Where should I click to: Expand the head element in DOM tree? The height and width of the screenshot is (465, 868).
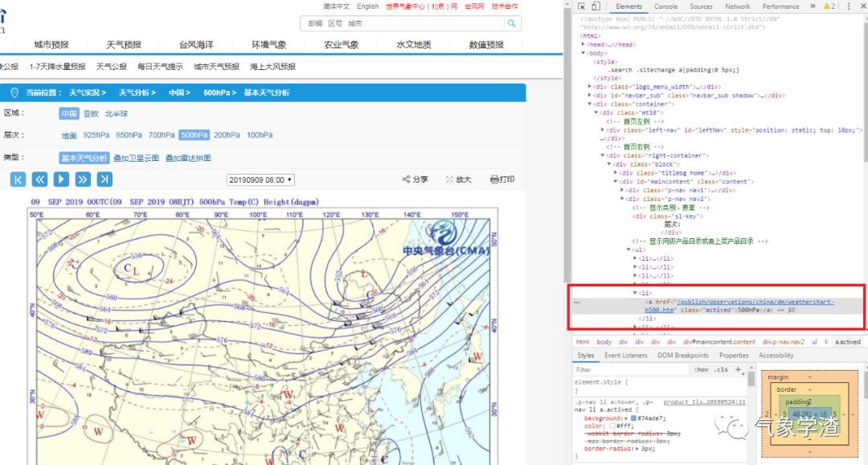(x=583, y=45)
